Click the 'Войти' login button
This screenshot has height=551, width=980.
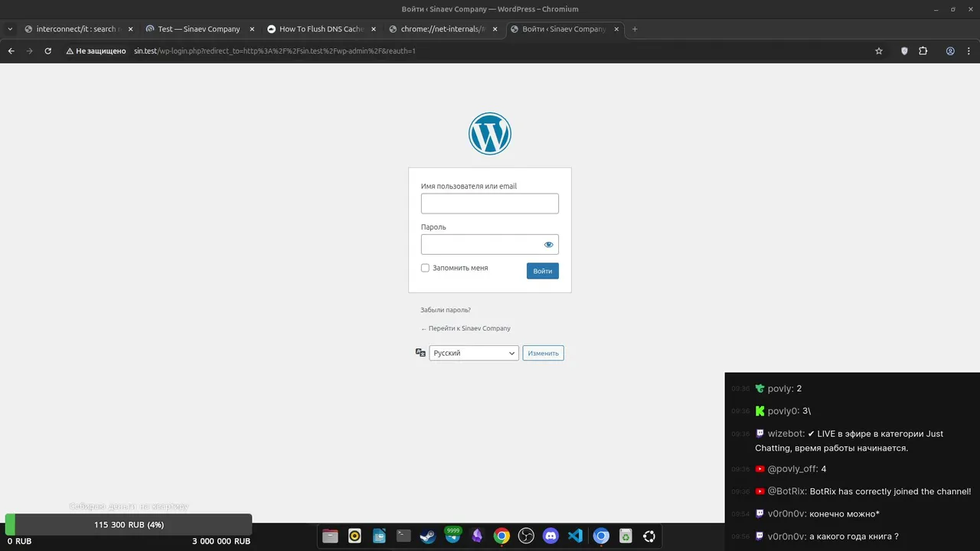pyautogui.click(x=543, y=271)
